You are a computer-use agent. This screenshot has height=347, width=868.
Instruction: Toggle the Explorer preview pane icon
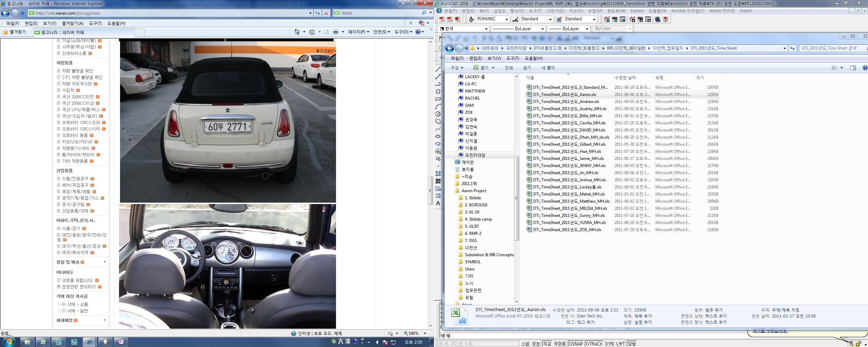point(853,68)
